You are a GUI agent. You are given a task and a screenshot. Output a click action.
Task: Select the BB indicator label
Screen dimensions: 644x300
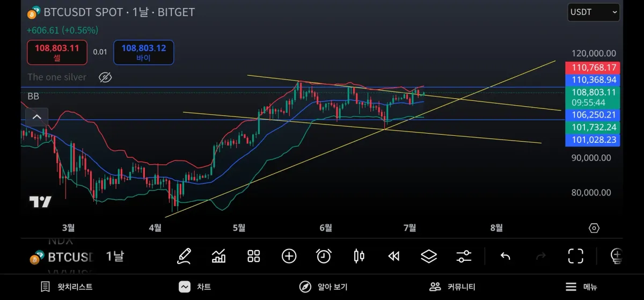point(33,96)
